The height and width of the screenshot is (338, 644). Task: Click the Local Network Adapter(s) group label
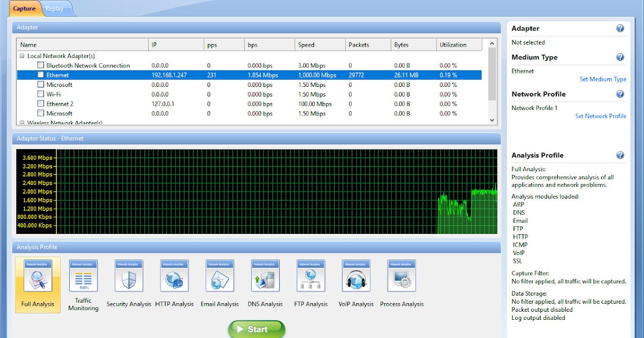click(61, 56)
